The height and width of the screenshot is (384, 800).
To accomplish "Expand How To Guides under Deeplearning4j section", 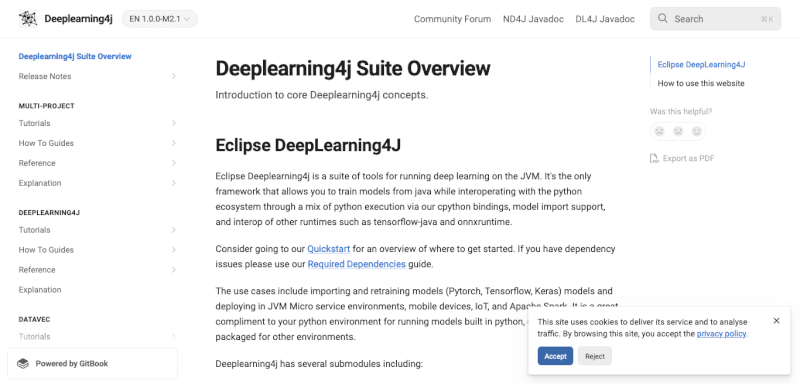I will point(173,250).
